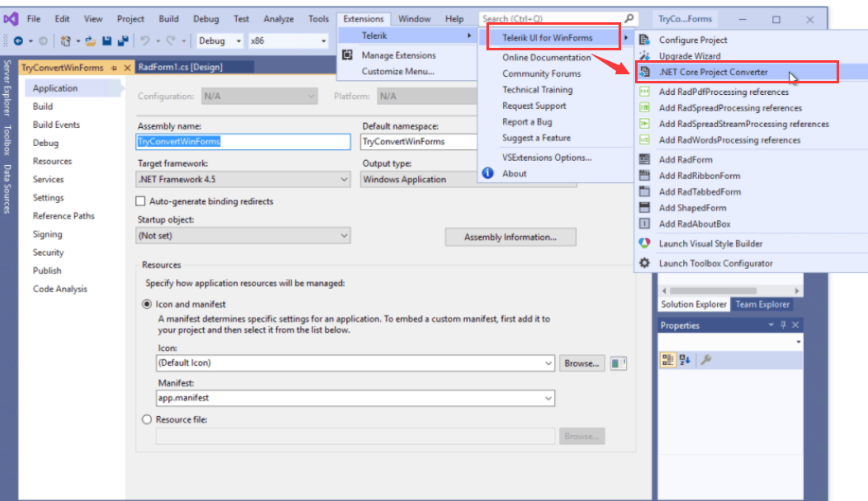Screen dimensions: 868x501
Task: Open the Manifest dropdown
Action: (x=355, y=398)
